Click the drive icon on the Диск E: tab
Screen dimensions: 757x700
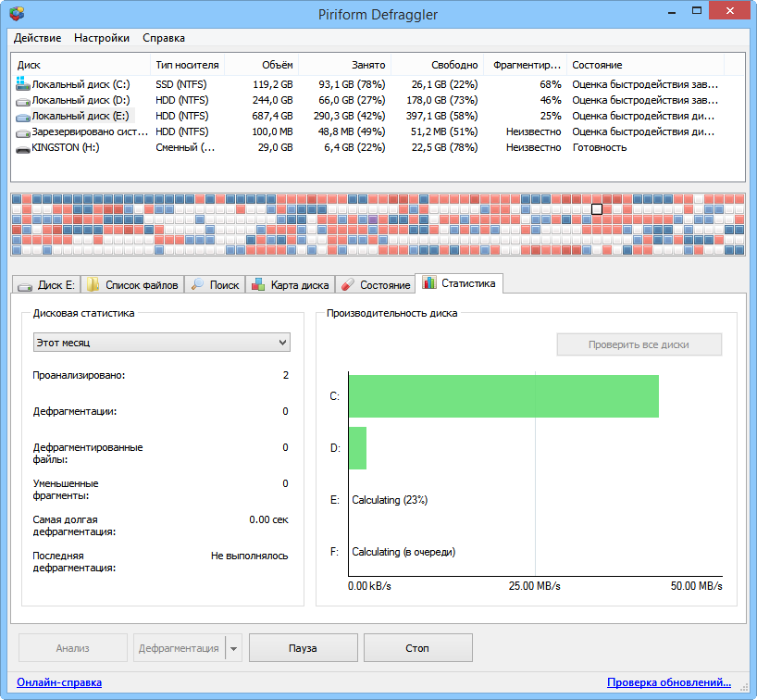[25, 286]
